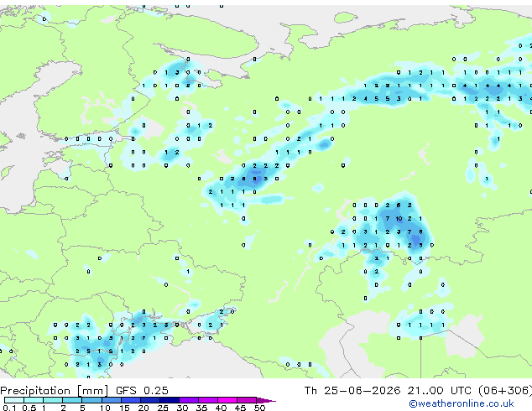The image size is (532, 411).
Task: Click the '20' legend scale label
Action: point(143,408)
